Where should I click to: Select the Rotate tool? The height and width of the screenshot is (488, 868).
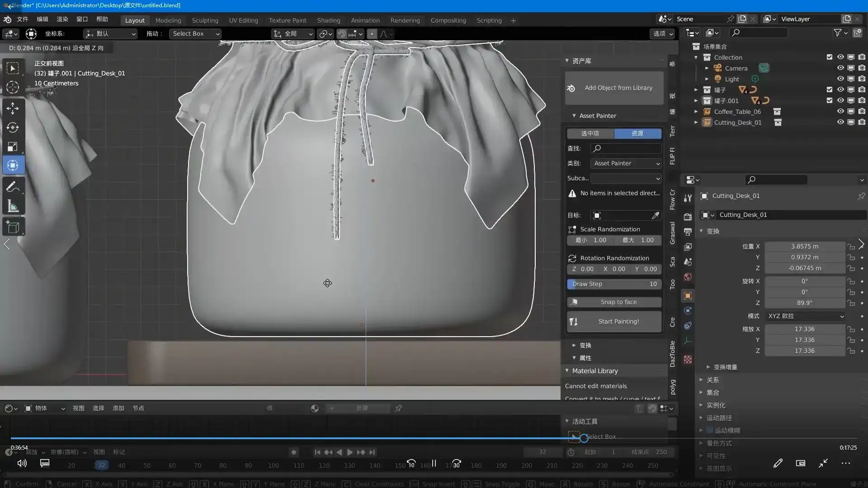13,127
